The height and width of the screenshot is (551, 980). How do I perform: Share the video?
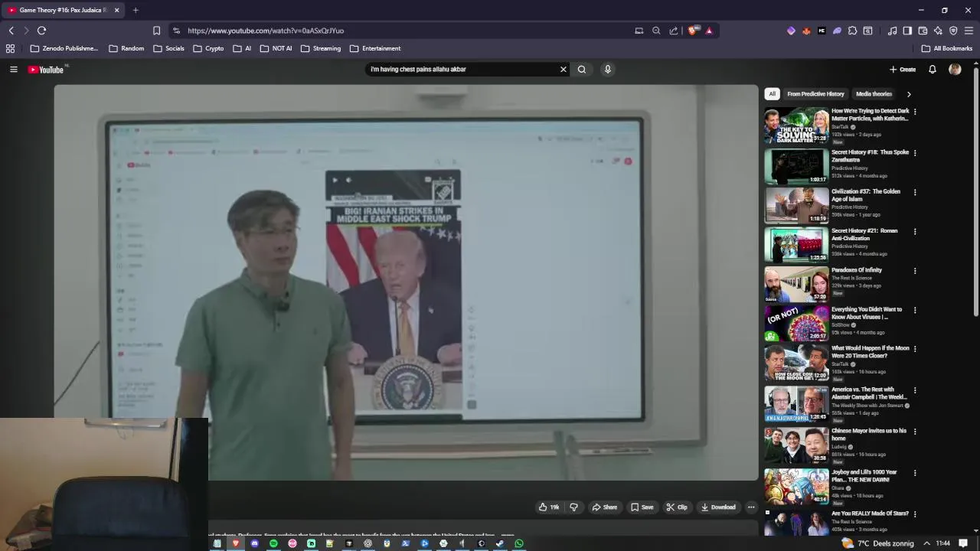click(605, 507)
